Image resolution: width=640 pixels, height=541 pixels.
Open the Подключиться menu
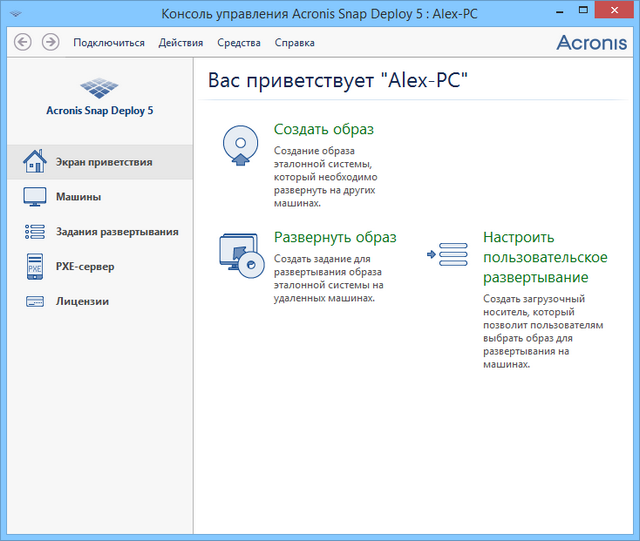pyautogui.click(x=109, y=43)
